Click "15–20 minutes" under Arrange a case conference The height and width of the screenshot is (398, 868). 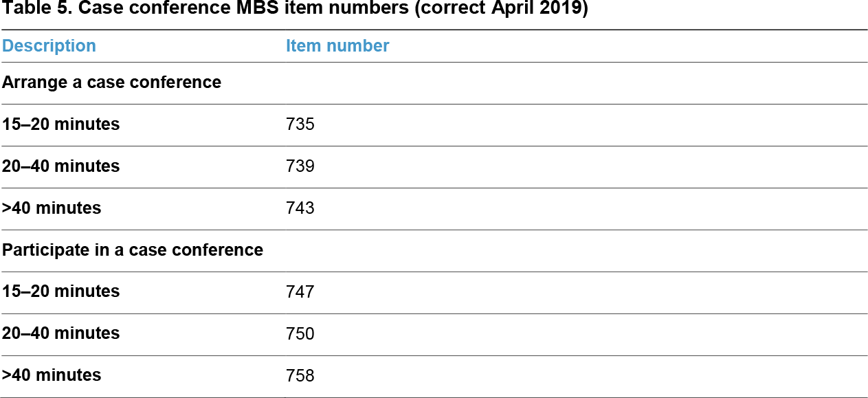(x=60, y=124)
